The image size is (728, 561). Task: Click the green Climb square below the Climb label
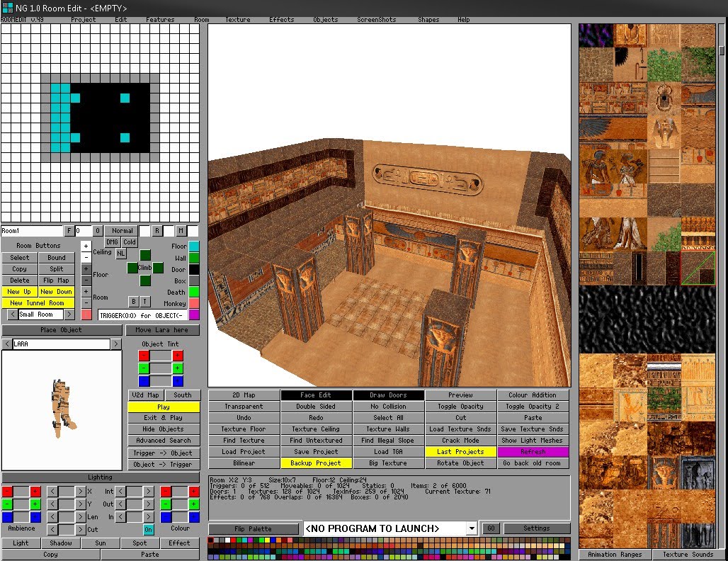tap(145, 280)
